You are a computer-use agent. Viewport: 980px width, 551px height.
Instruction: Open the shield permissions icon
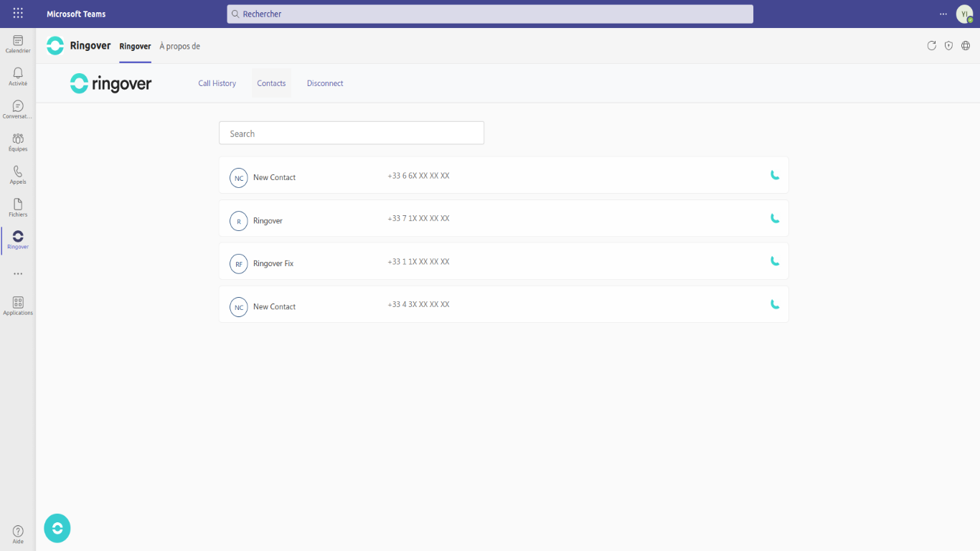pyautogui.click(x=948, y=46)
